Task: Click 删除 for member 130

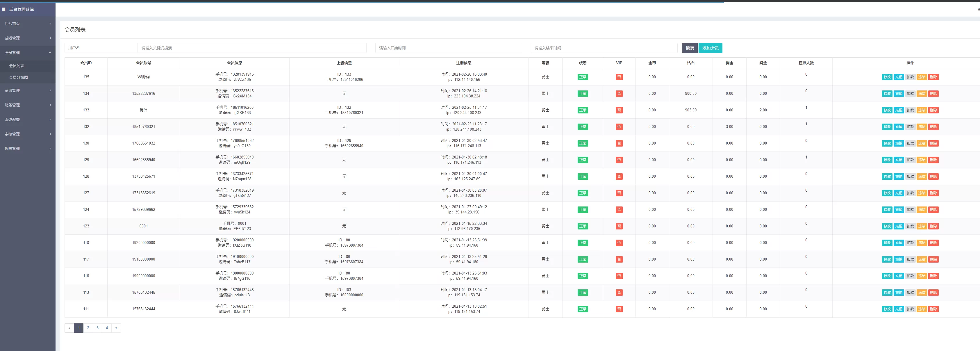Action: [933, 144]
